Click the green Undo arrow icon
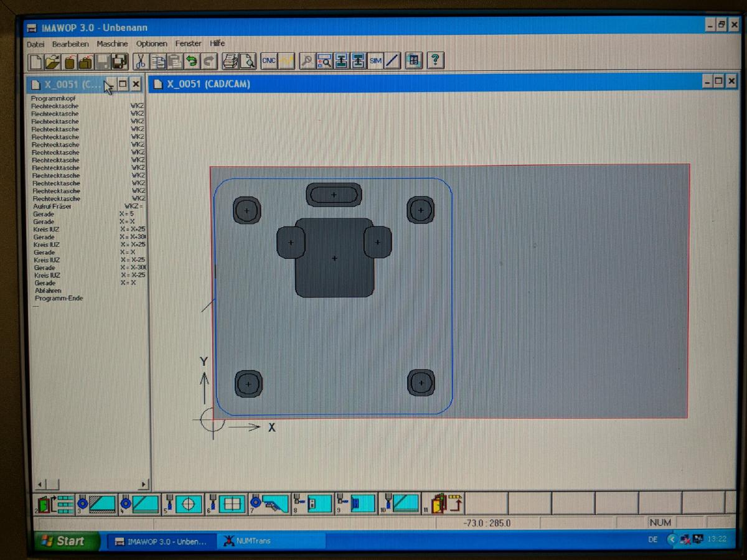Image resolution: width=747 pixels, height=560 pixels. pos(192,61)
